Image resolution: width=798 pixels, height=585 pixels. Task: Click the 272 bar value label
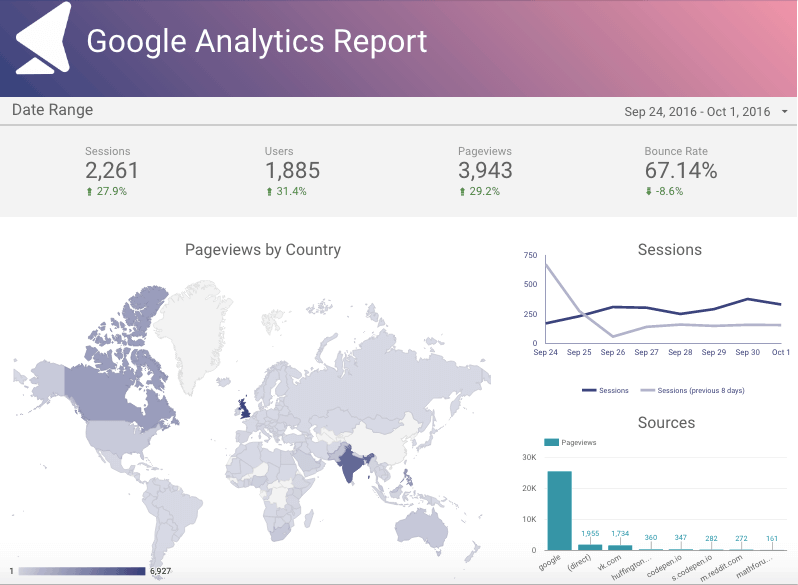[742, 538]
